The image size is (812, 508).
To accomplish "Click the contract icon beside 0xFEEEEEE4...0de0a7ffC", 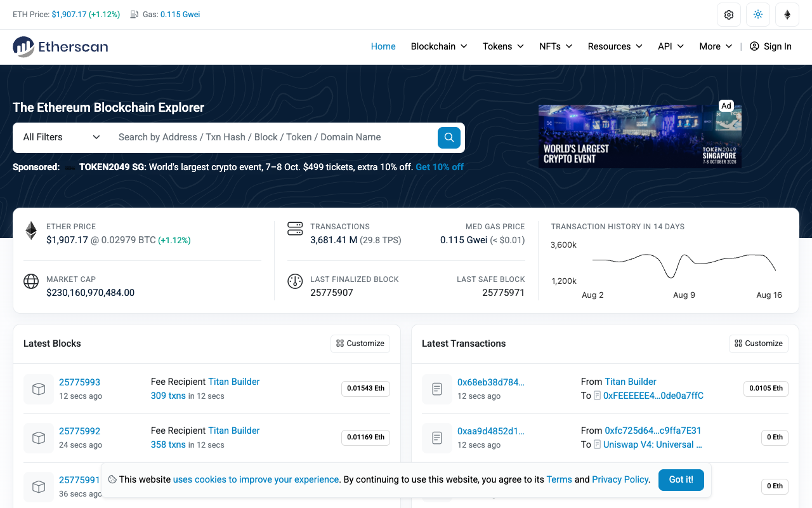I will coord(597,396).
